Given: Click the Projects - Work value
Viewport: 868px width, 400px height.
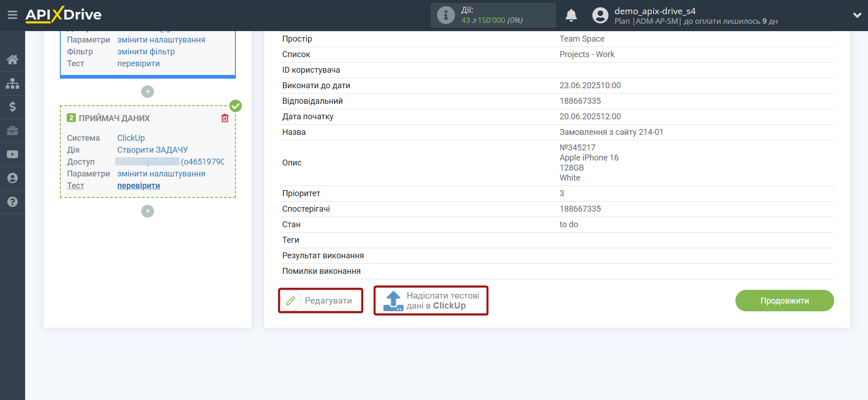Looking at the screenshot, I should click(587, 54).
